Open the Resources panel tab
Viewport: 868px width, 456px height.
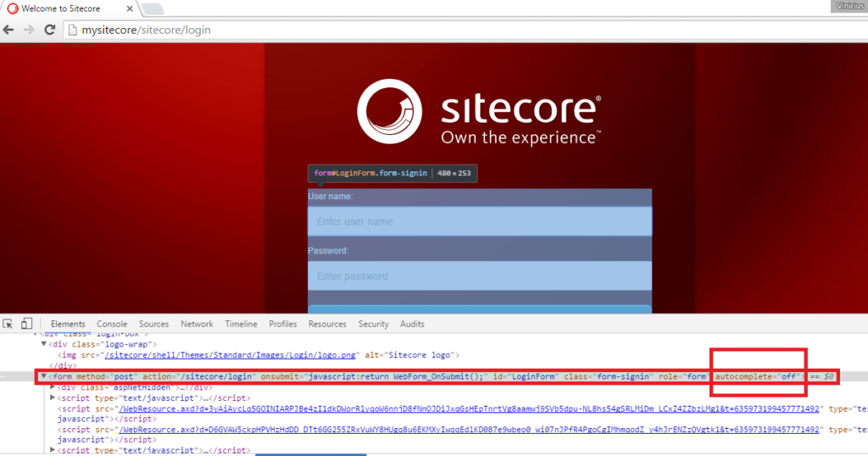click(327, 325)
